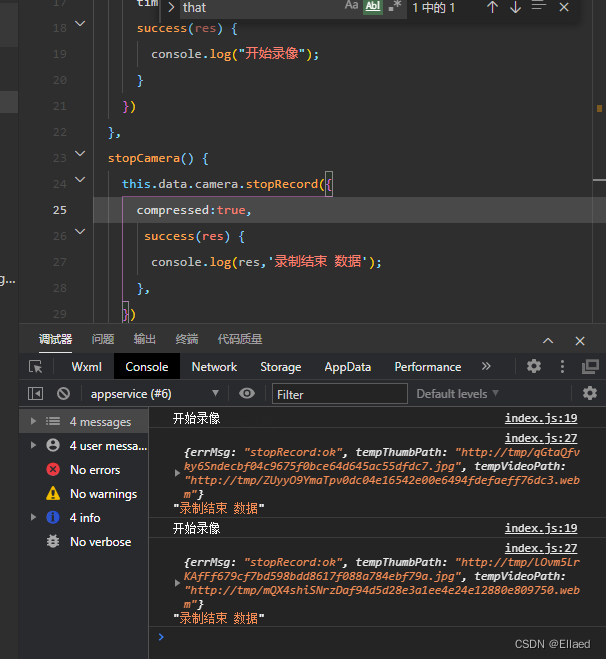
Task: Click the console prompt input line
Action: (377, 637)
